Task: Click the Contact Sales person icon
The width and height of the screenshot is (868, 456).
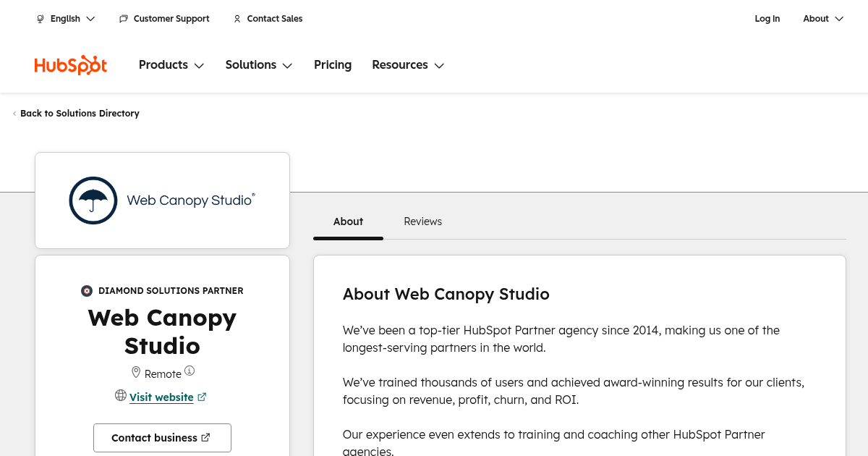Action: [x=237, y=19]
